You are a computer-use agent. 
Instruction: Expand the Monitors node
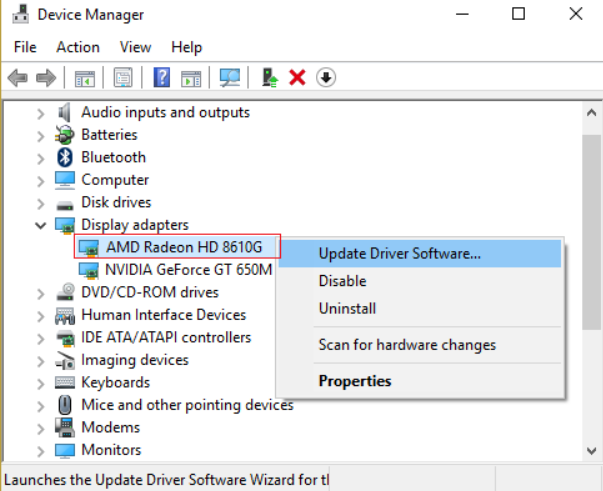pyautogui.click(x=41, y=451)
